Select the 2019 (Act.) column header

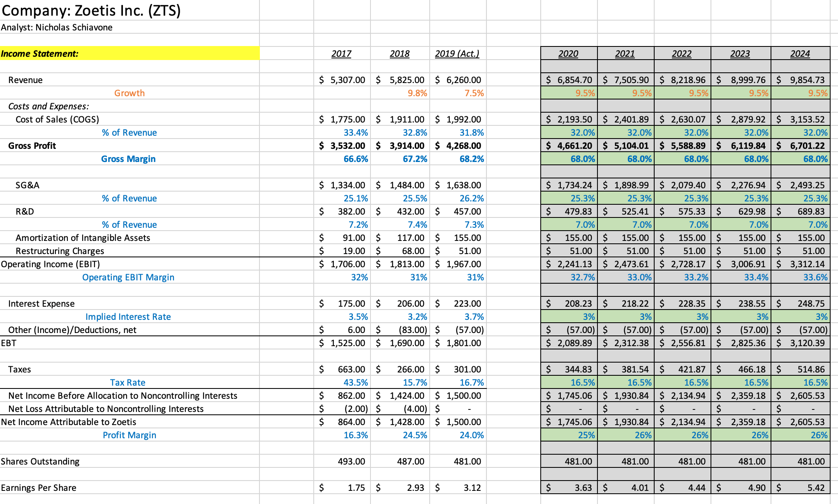457,54
